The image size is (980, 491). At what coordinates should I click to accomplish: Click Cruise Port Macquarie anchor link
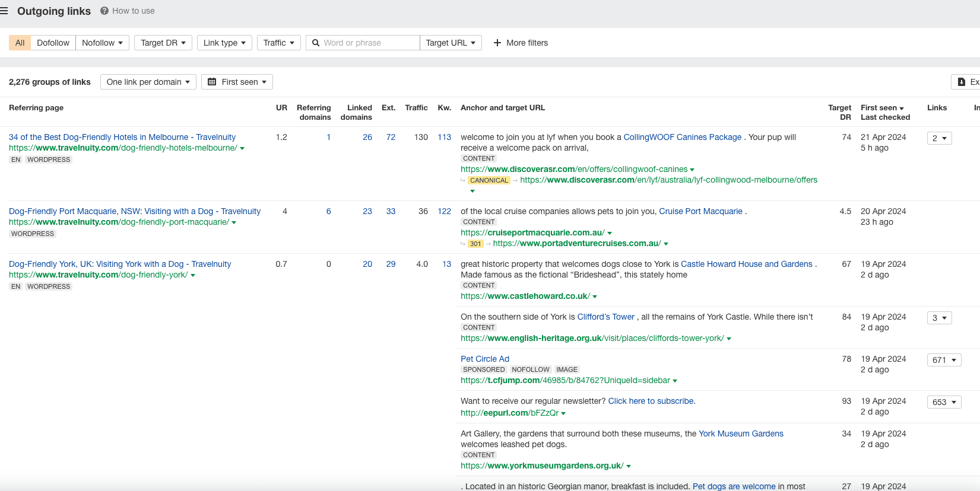(700, 211)
